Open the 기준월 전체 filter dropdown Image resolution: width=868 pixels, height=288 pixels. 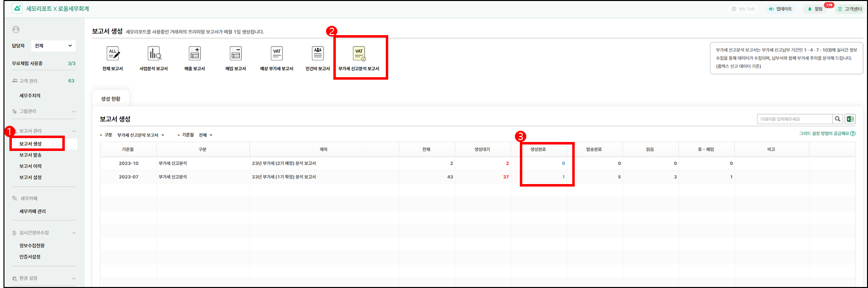click(x=205, y=135)
